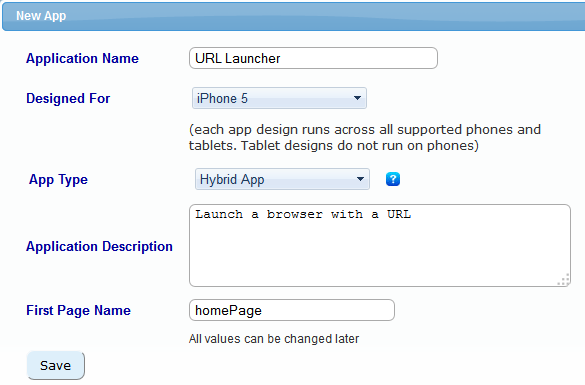Open the Designed For iPhone 5 dropdown
The image size is (585, 385).
[x=279, y=98]
